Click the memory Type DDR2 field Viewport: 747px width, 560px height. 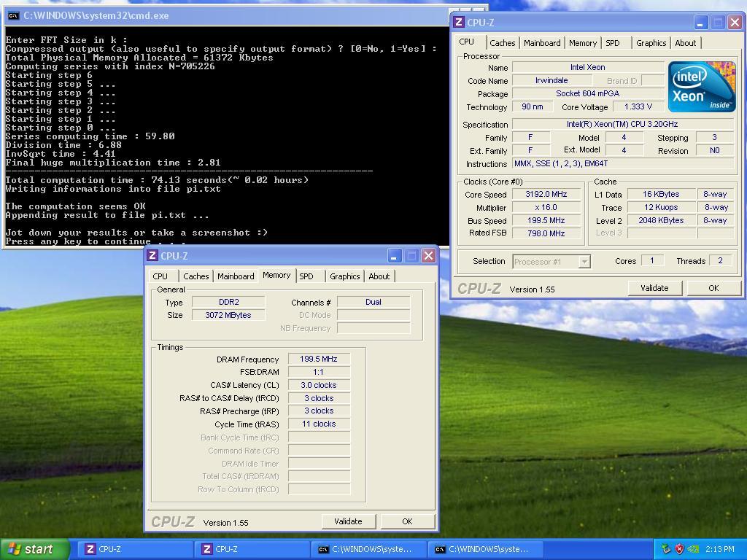[x=228, y=302]
